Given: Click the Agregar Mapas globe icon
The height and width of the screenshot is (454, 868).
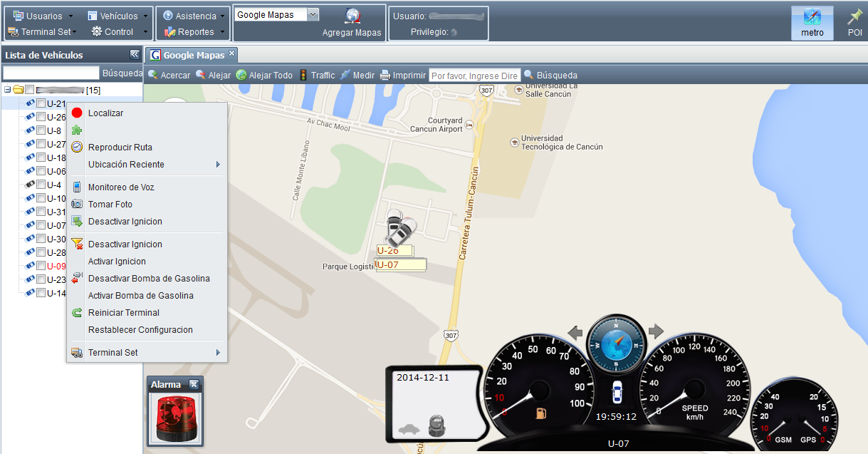Looking at the screenshot, I should [x=352, y=16].
